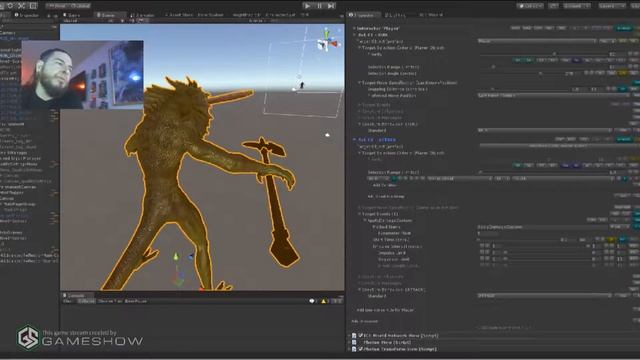Open the third tab beside Lighting
Image resolution: width=640 pixels, height=360 pixels.
click(x=431, y=15)
